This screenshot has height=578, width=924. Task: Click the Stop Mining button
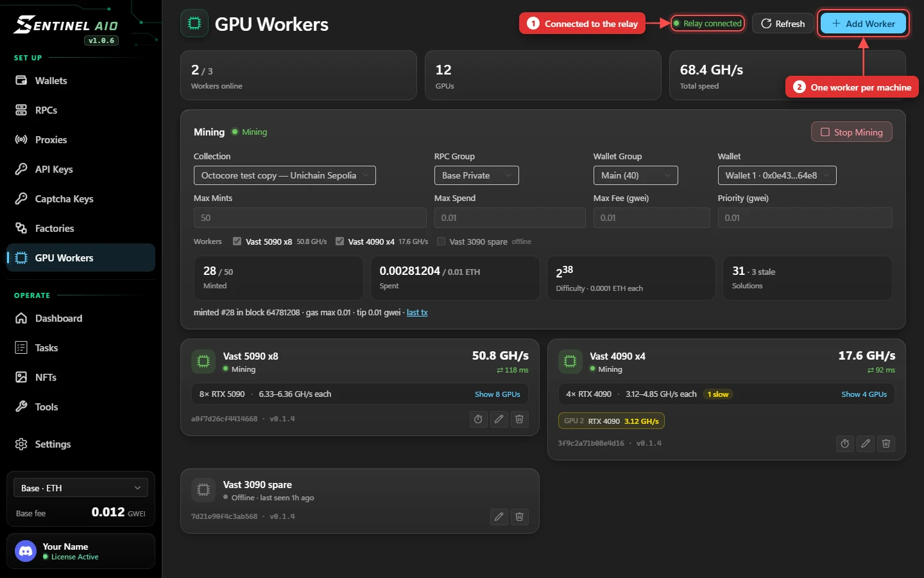click(851, 132)
